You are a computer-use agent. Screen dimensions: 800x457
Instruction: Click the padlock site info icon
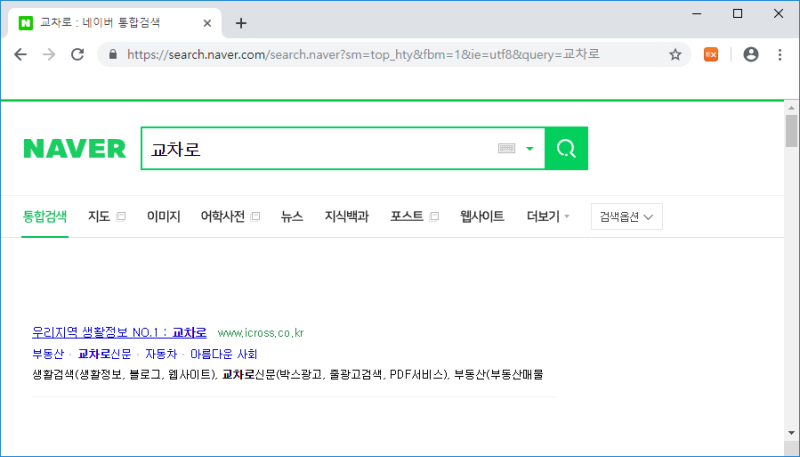click(x=113, y=55)
